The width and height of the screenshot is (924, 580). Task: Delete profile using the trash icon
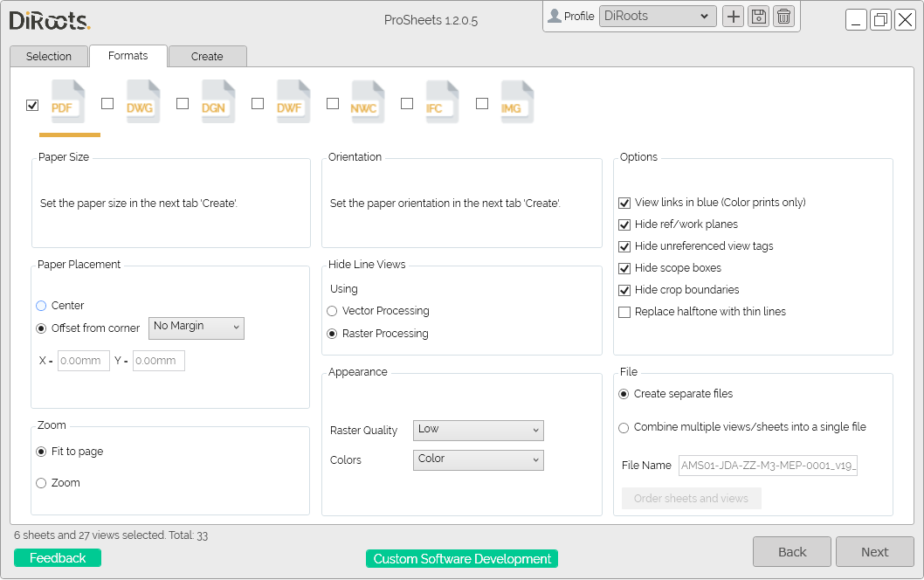783,16
